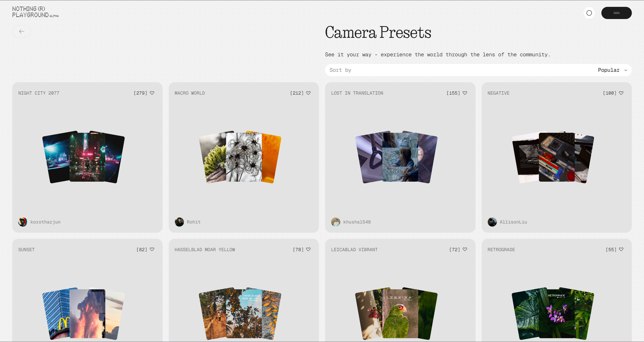The width and height of the screenshot is (644, 342).
Task: Favorite the Lost in Translation preset
Action: (465, 93)
